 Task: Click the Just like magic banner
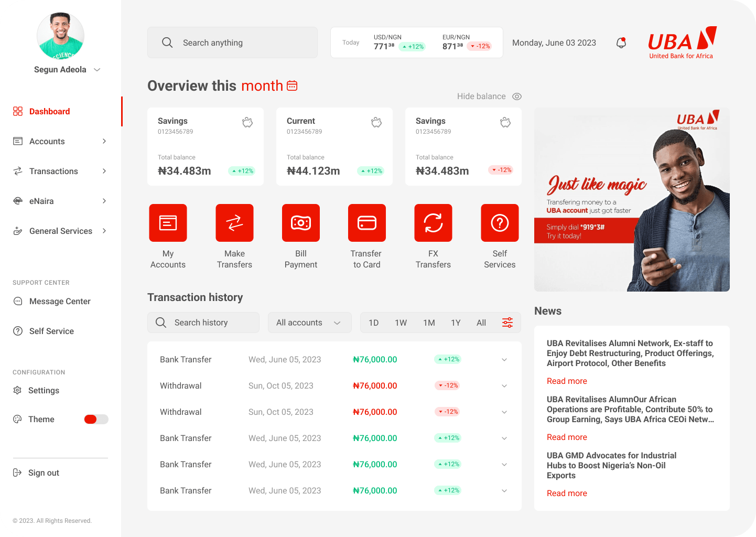click(632, 199)
